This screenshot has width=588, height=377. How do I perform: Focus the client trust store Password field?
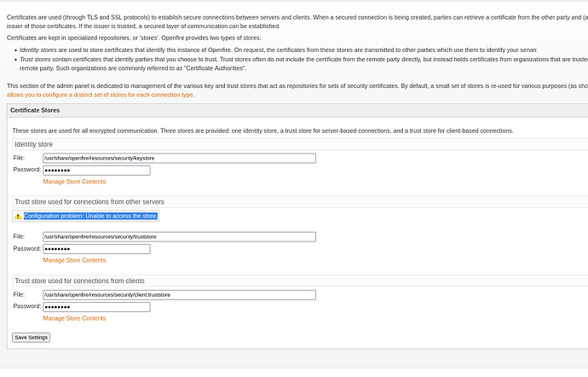(96, 306)
